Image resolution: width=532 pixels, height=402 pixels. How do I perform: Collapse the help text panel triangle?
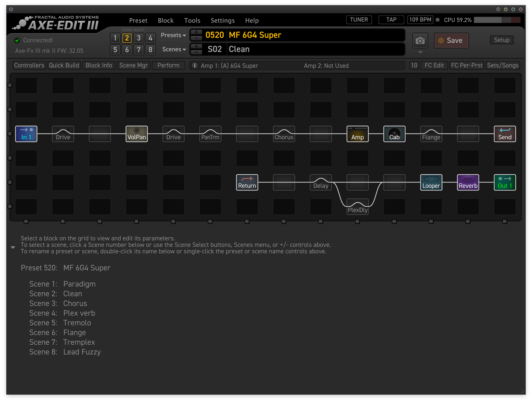pos(13,248)
